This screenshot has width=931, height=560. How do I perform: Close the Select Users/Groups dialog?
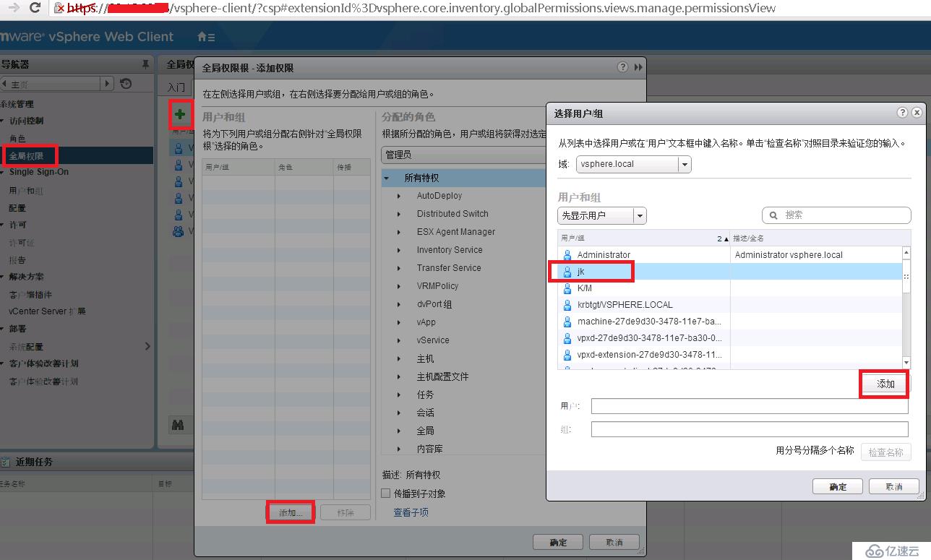coord(917,113)
